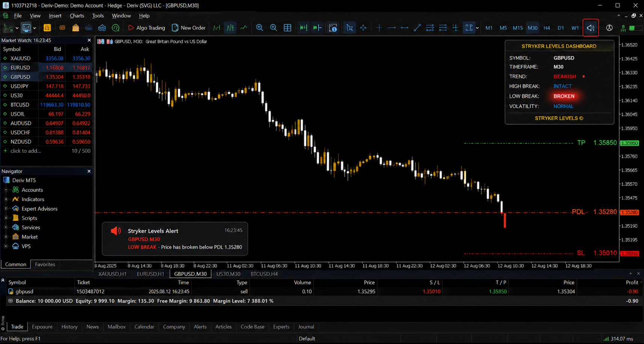Expand the Accounts tree node

point(6,190)
